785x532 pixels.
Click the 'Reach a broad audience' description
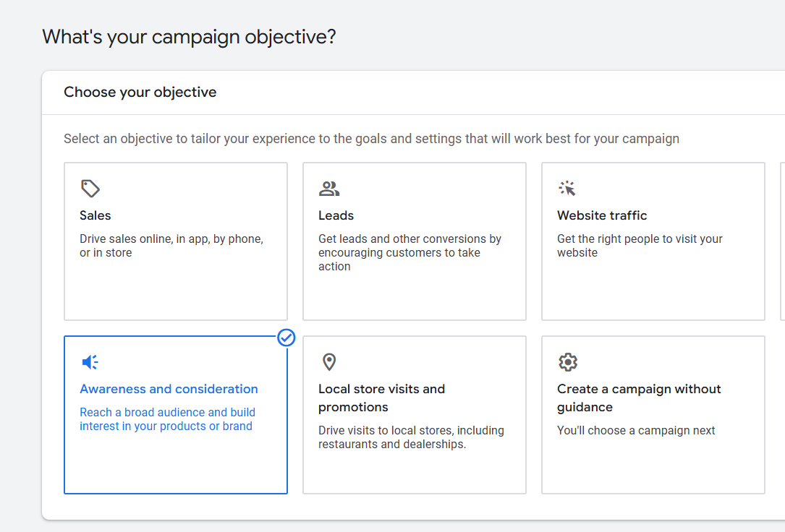pos(167,419)
